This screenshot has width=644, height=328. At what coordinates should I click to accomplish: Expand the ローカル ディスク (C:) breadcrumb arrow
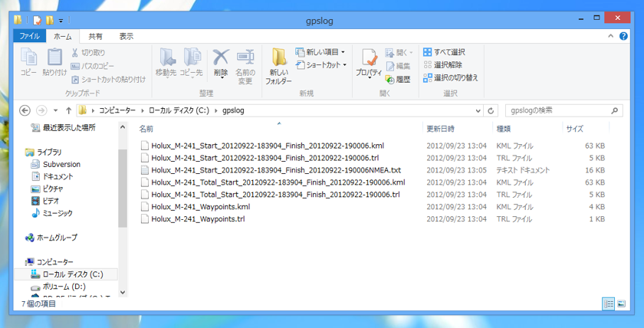(x=215, y=110)
